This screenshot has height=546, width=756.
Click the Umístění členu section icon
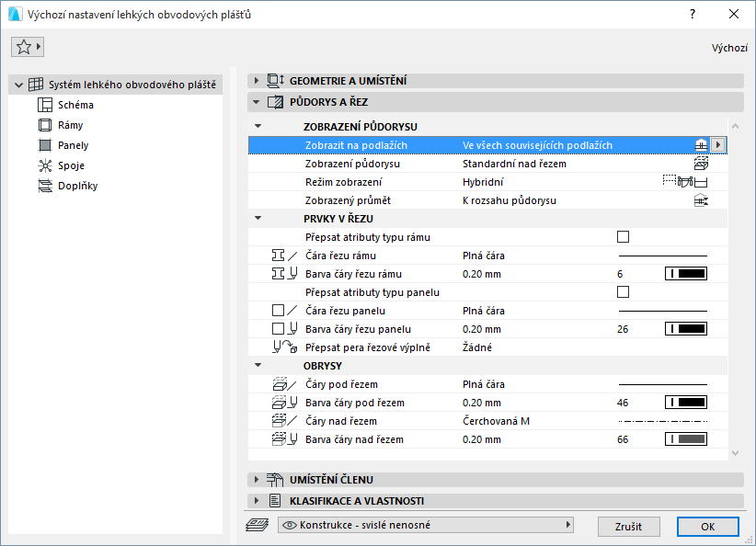(275, 480)
